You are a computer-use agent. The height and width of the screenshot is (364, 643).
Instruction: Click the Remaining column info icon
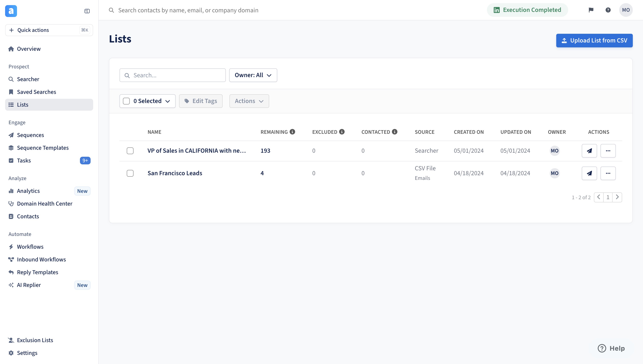[x=292, y=132]
